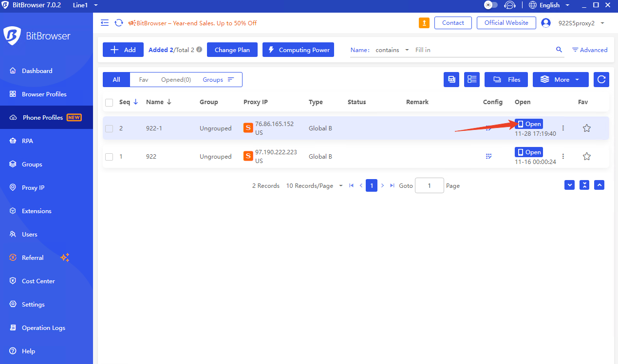Toggle the light/dark theme switch
The height and width of the screenshot is (364, 618).
(490, 5)
